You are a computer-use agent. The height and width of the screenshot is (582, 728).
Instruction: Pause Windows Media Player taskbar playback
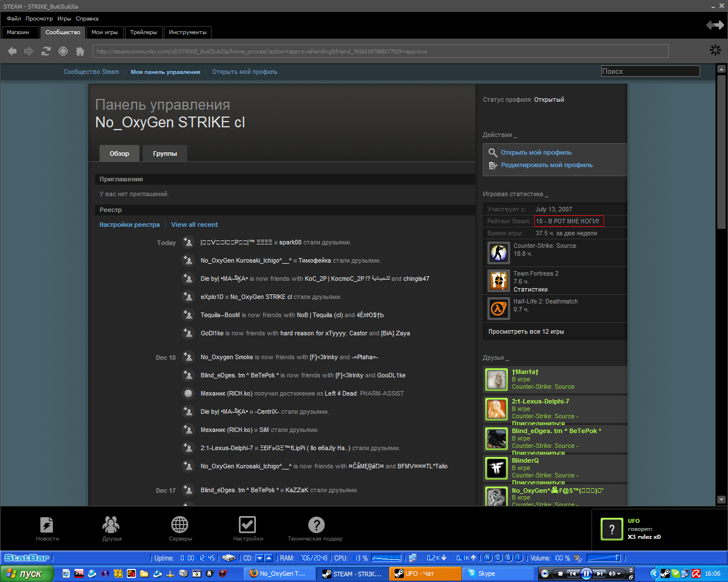[x=586, y=573]
